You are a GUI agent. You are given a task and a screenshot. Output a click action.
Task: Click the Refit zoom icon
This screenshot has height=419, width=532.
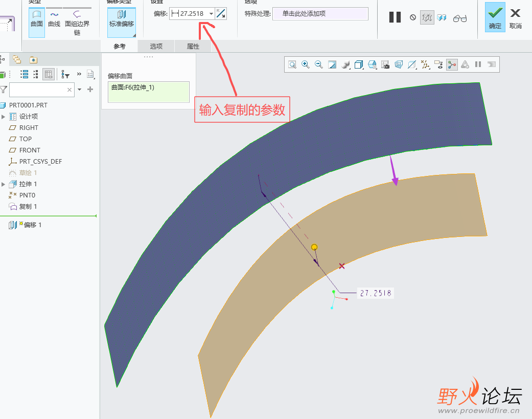coord(292,64)
